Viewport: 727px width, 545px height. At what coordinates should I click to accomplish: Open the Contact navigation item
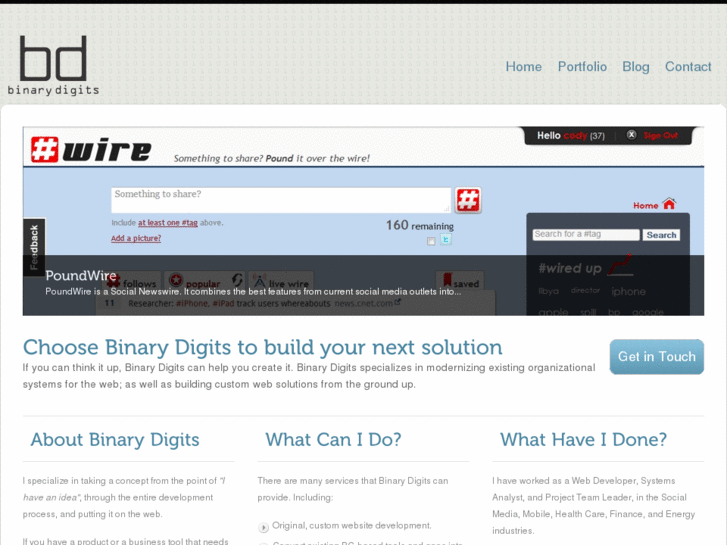coord(688,67)
